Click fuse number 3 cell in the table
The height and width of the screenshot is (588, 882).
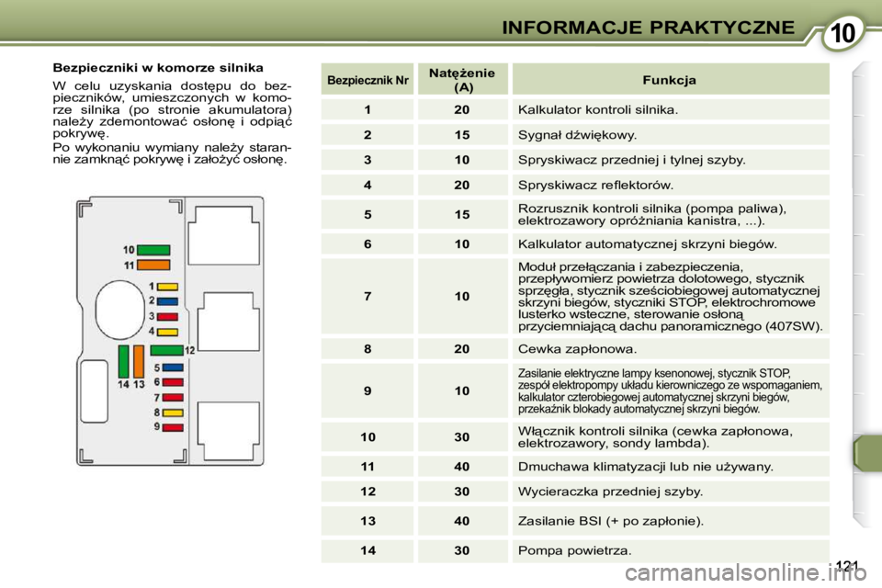tap(367, 160)
